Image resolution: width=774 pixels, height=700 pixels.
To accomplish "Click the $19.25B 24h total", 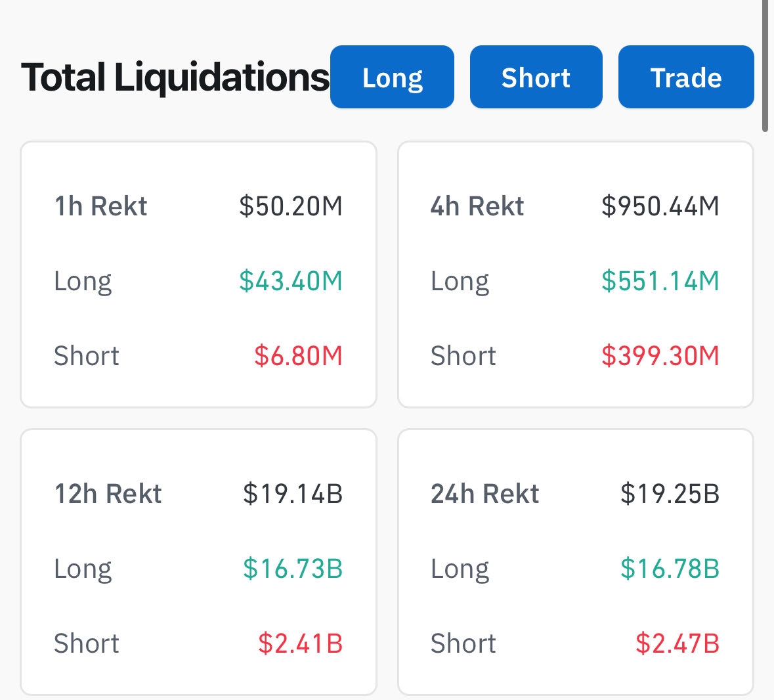I will [x=670, y=494].
